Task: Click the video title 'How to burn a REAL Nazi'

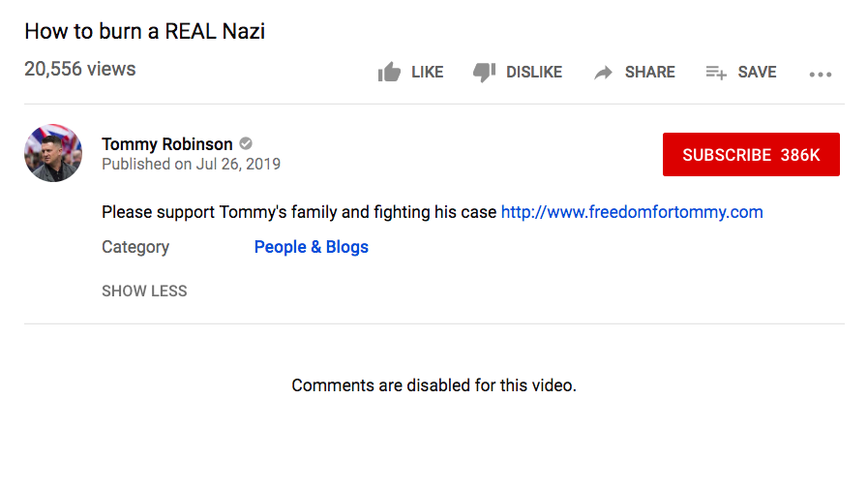Action: coord(145,31)
